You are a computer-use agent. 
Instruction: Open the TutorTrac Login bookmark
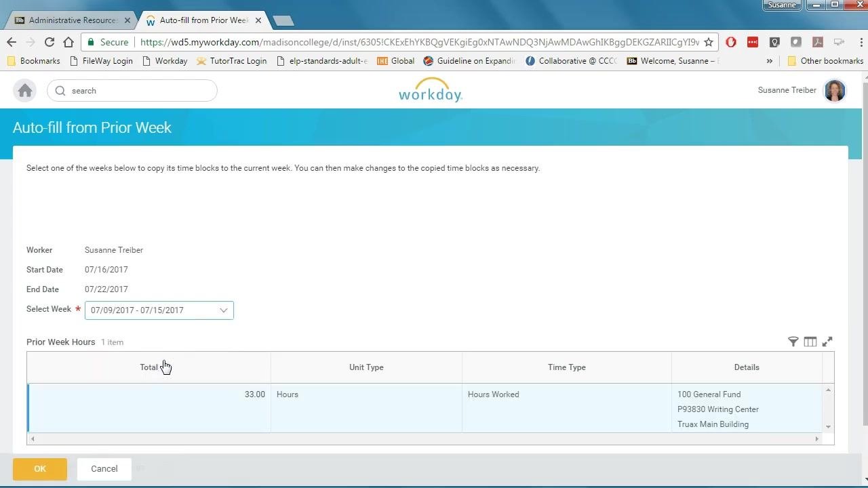231,61
